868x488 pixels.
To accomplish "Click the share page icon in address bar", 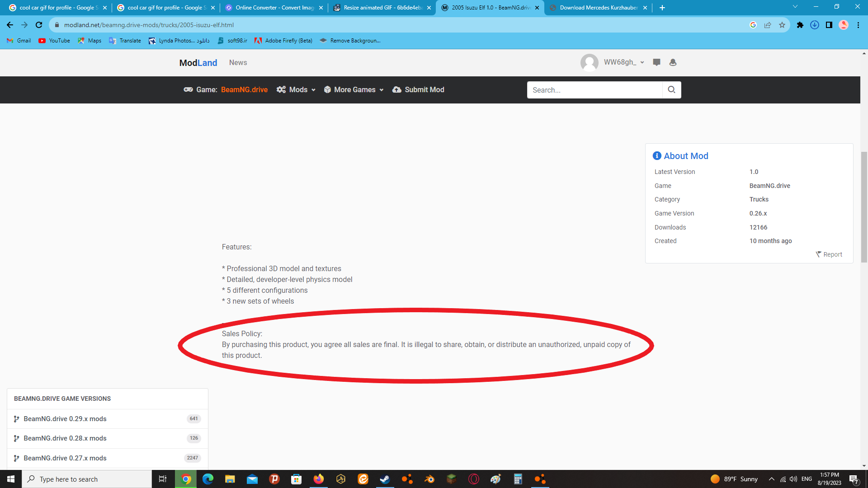I will coord(768,25).
